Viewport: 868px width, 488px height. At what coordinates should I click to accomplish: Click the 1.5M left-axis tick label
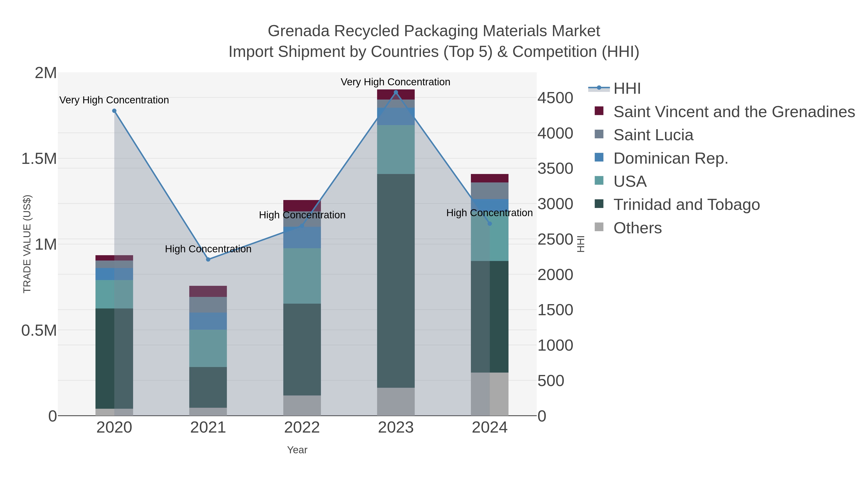click(x=39, y=159)
